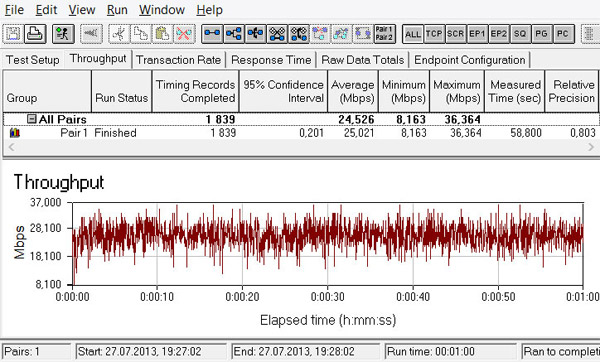Image resolution: width=600 pixels, height=362 pixels.
Task: Toggle the EP1 filter button
Action: (x=477, y=34)
